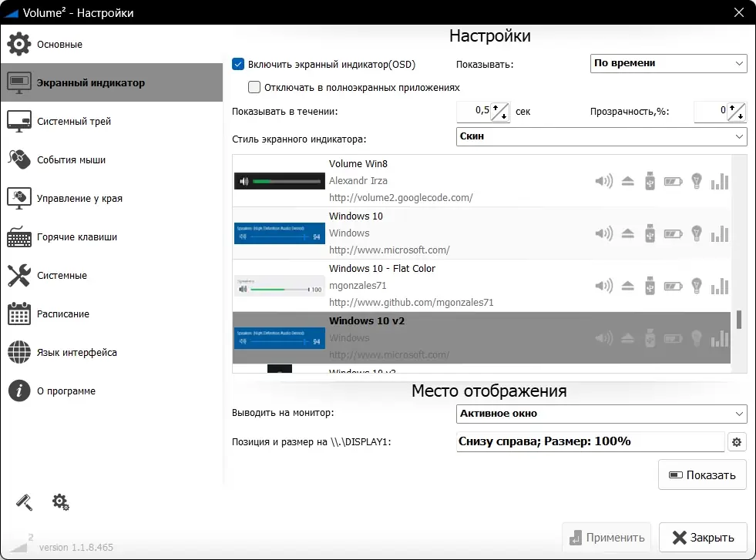Open position settings via gear next to DISPLAY1 field

pos(736,441)
